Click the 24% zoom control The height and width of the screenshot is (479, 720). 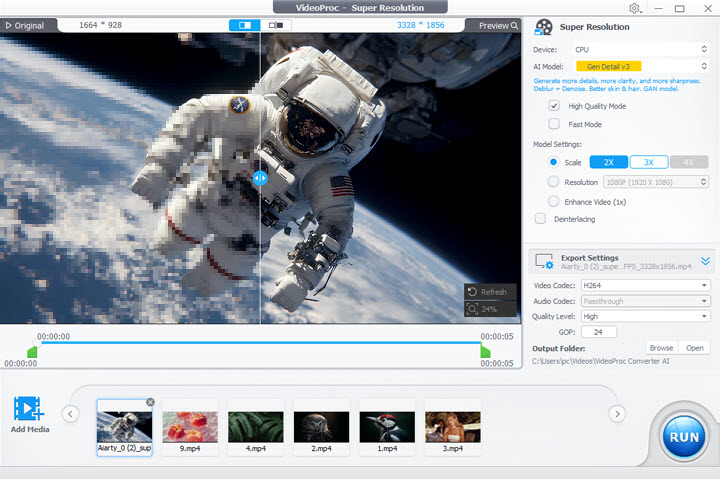[x=490, y=309]
